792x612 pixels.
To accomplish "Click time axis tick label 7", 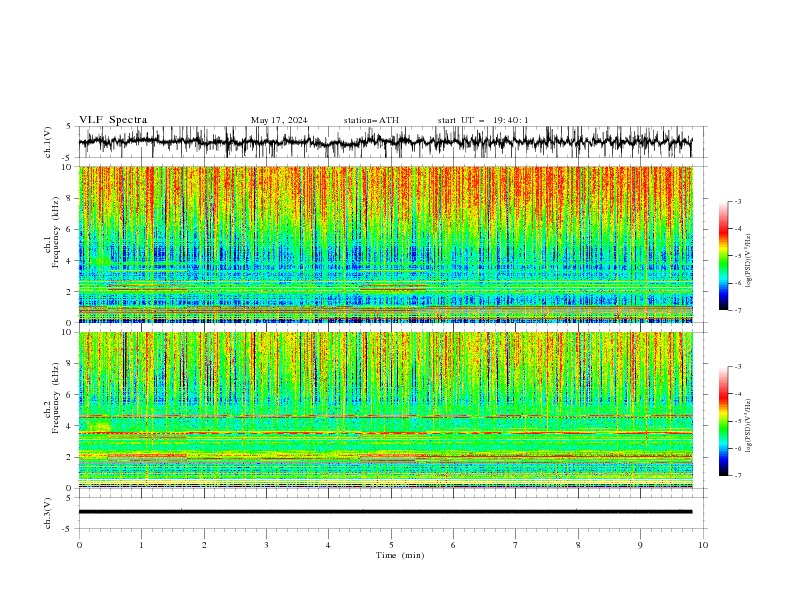I will tap(516, 545).
